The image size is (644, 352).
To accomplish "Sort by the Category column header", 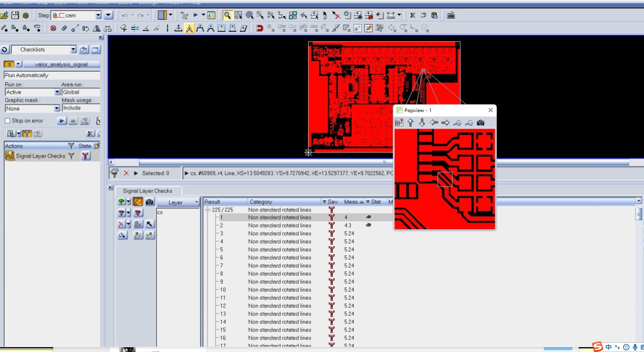I will [x=261, y=202].
